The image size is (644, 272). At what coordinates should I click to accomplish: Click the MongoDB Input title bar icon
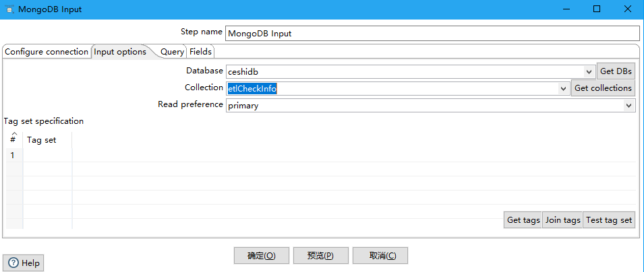click(9, 9)
